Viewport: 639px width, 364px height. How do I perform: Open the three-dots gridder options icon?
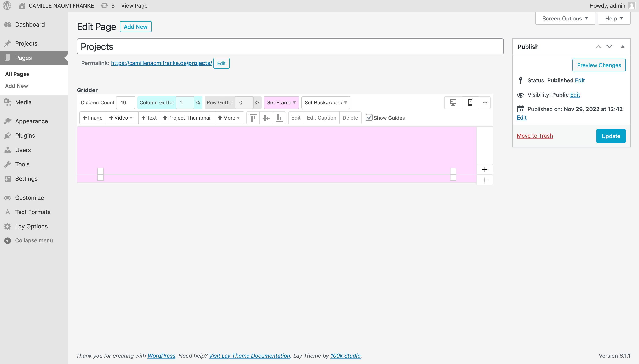tap(485, 102)
